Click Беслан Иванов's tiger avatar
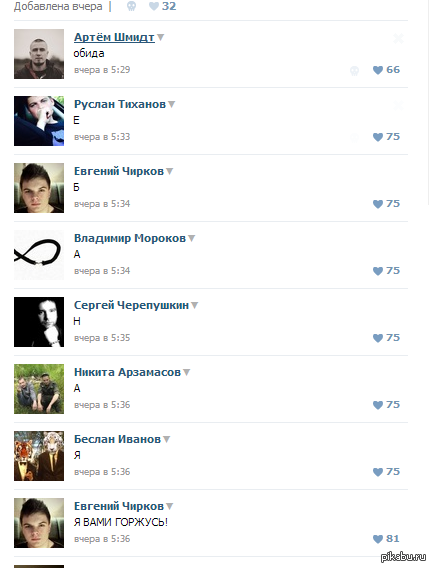Viewport: 431px width, 568px height. point(39,456)
